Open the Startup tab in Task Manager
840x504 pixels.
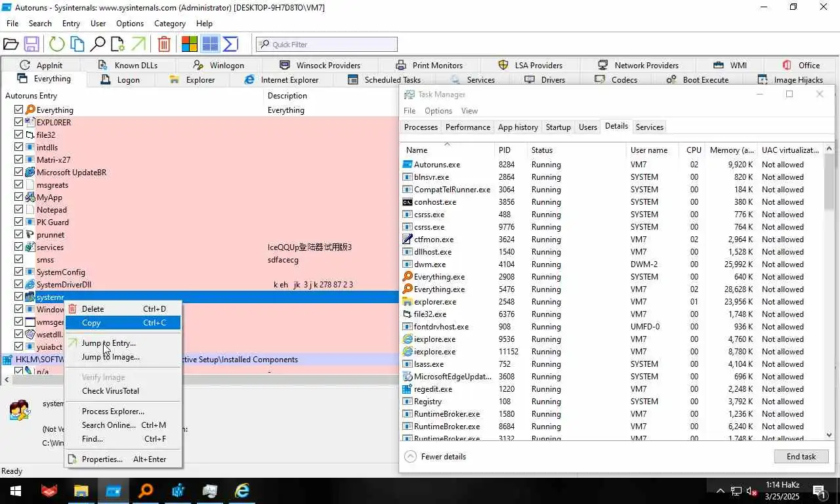558,127
